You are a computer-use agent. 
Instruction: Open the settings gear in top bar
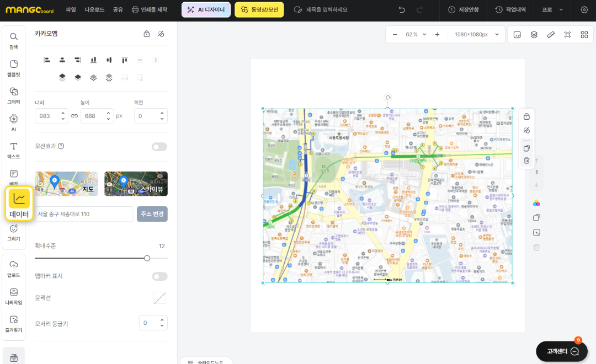[x=584, y=9]
